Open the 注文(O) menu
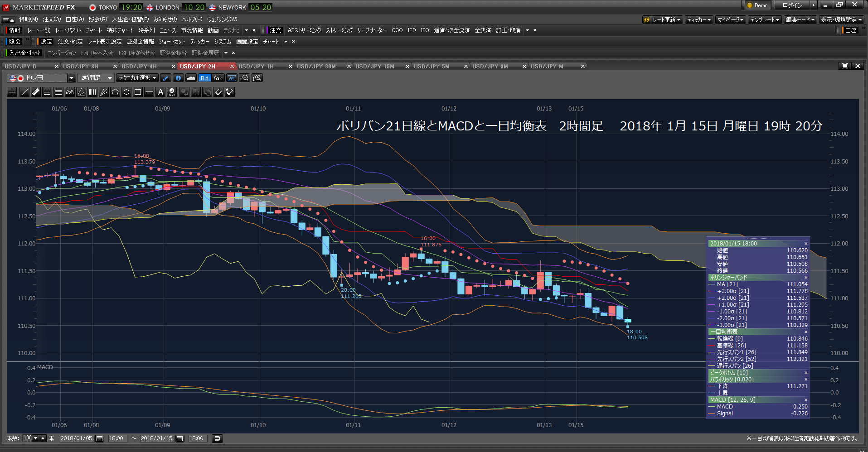This screenshot has height=452, width=868. 52,19
